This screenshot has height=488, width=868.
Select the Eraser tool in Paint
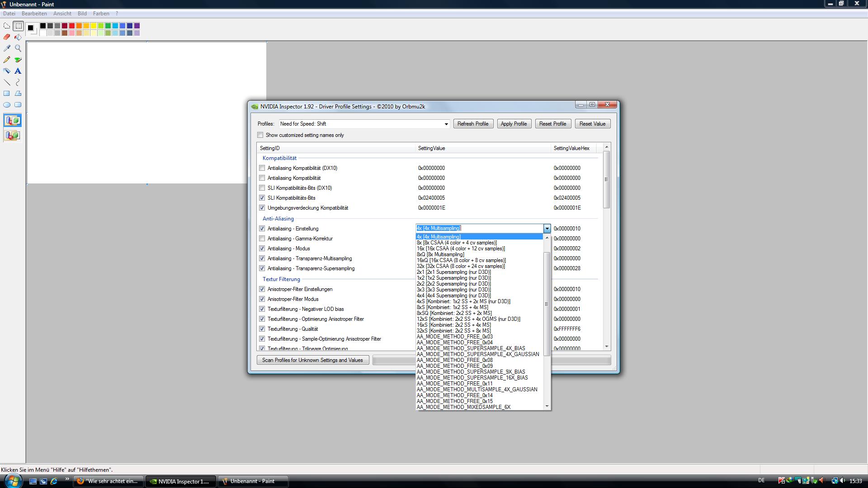pyautogui.click(x=7, y=37)
